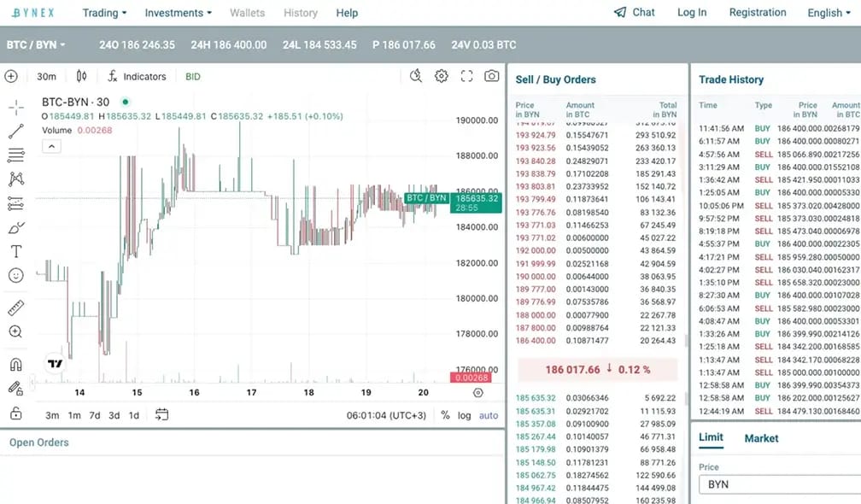Image resolution: width=861 pixels, height=504 pixels.
Task: Select the ruler measure tool
Action: coord(16,308)
